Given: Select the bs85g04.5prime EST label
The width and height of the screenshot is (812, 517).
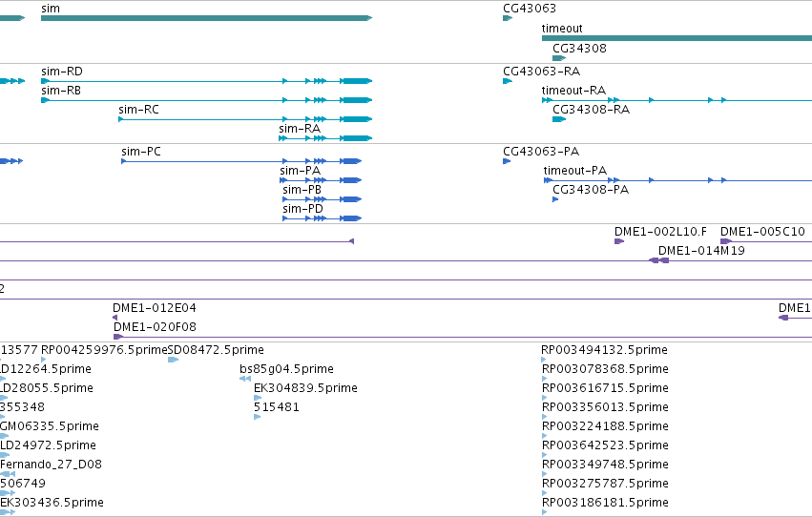Looking at the screenshot, I should [286, 369].
